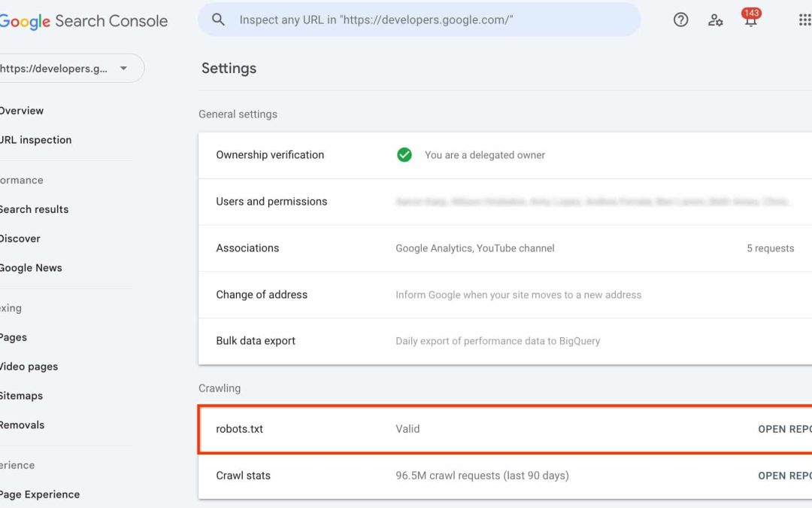Click the Settings page heading

229,68
